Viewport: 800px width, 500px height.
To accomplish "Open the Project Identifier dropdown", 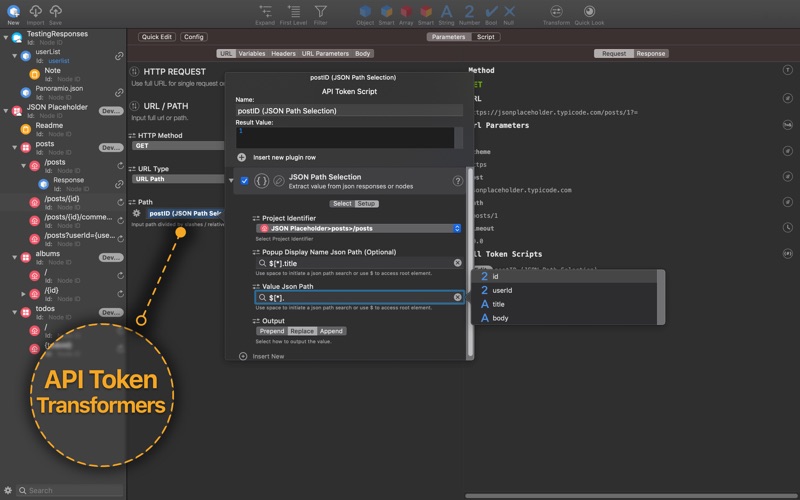I will (359, 229).
